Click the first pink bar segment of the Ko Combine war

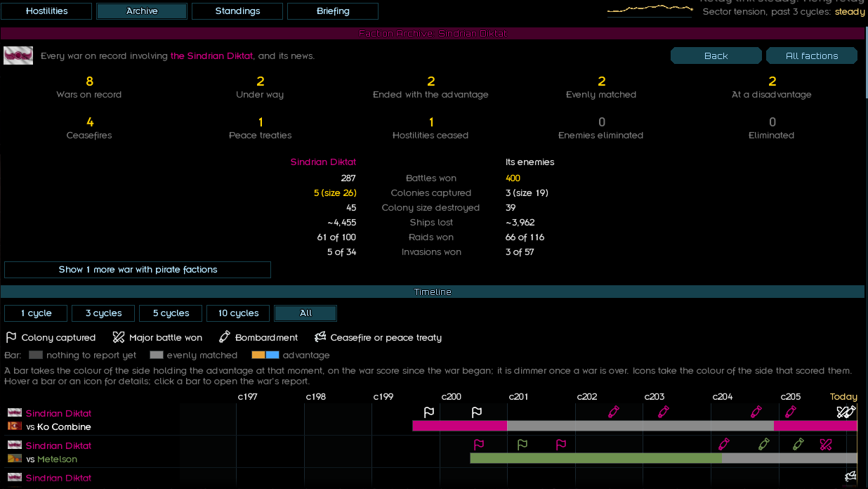point(459,426)
